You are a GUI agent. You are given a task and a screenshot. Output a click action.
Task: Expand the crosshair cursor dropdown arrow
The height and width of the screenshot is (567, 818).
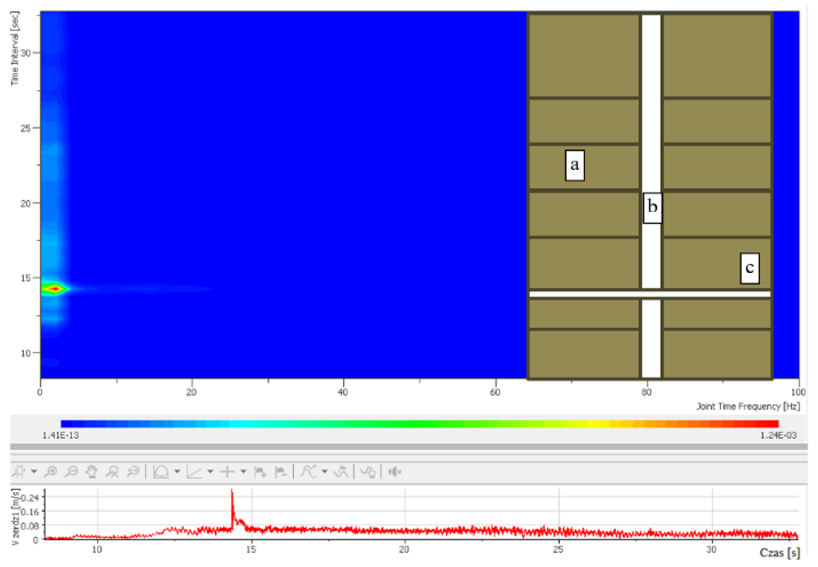click(x=243, y=472)
